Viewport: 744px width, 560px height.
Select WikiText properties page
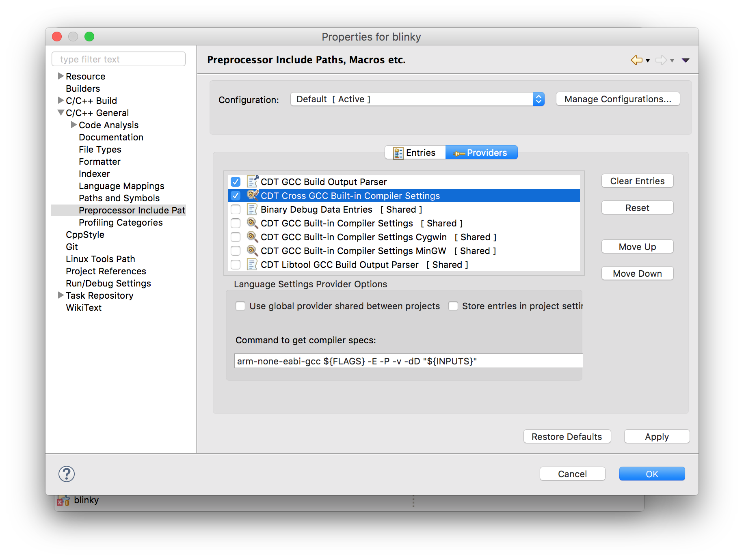pos(84,308)
